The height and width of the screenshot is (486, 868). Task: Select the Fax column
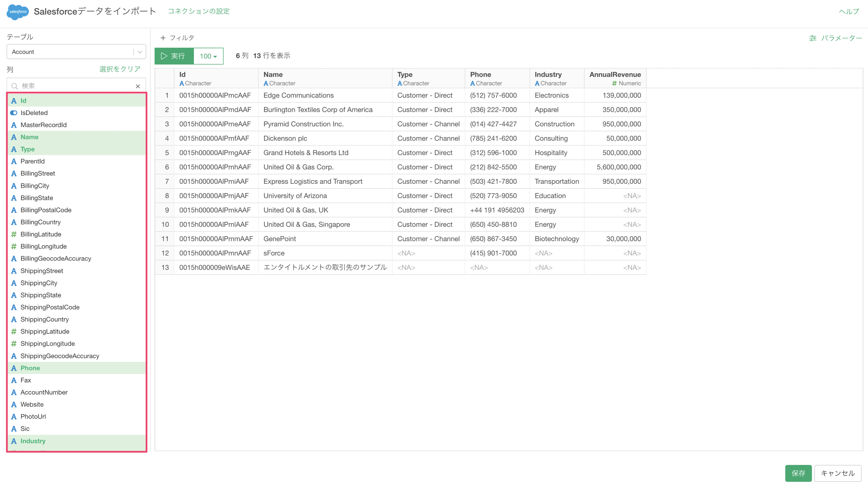[77, 380]
